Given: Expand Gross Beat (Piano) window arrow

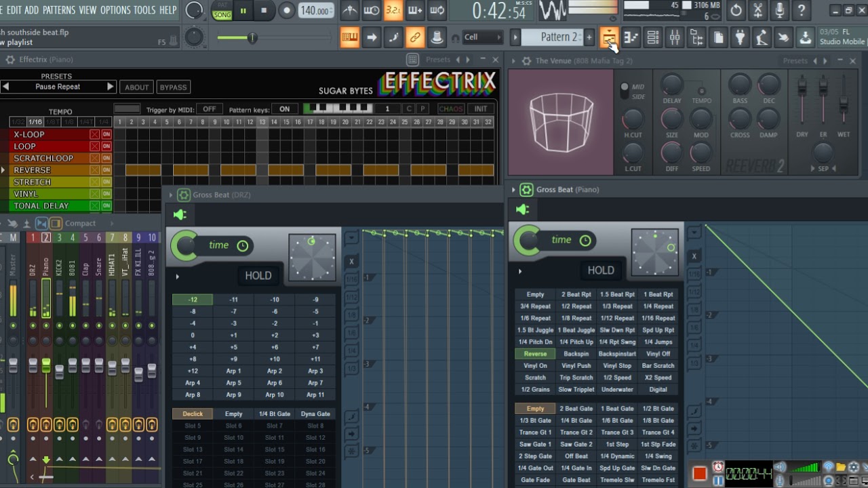Looking at the screenshot, I should tap(513, 190).
